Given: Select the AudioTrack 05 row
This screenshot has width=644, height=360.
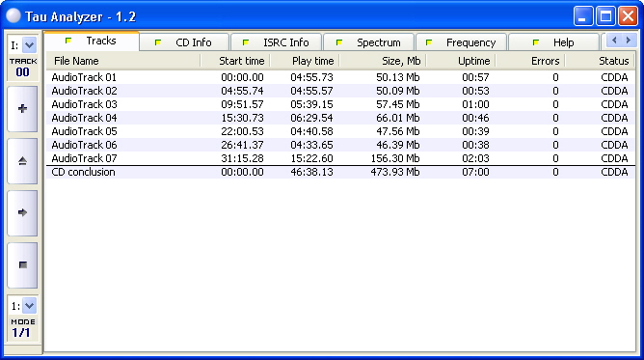Looking at the screenshot, I should pos(340,131).
